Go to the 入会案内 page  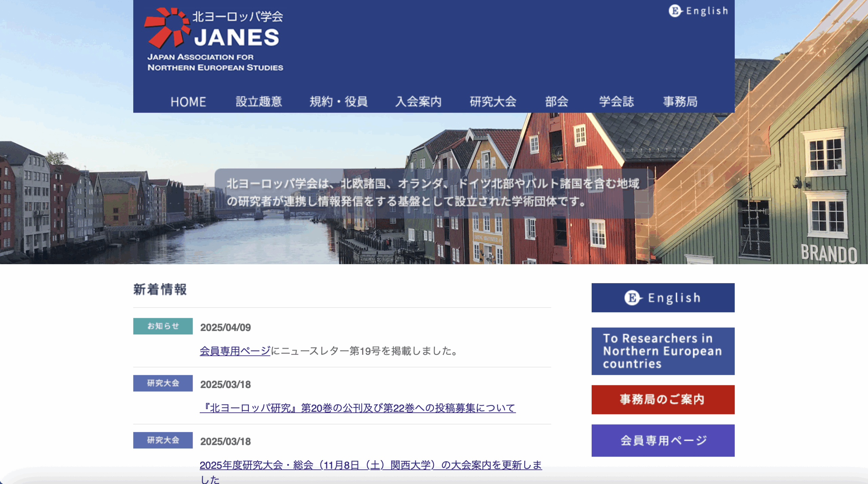tap(418, 102)
